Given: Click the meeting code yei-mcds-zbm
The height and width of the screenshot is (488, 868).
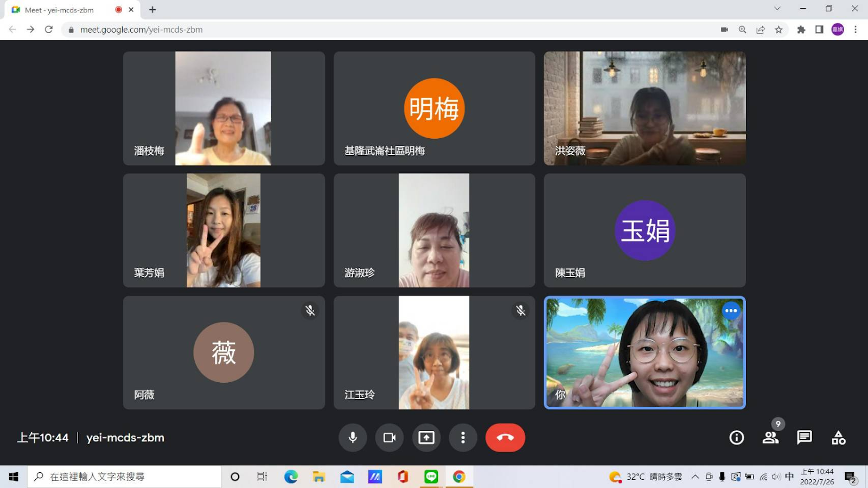Looking at the screenshot, I should click(125, 438).
